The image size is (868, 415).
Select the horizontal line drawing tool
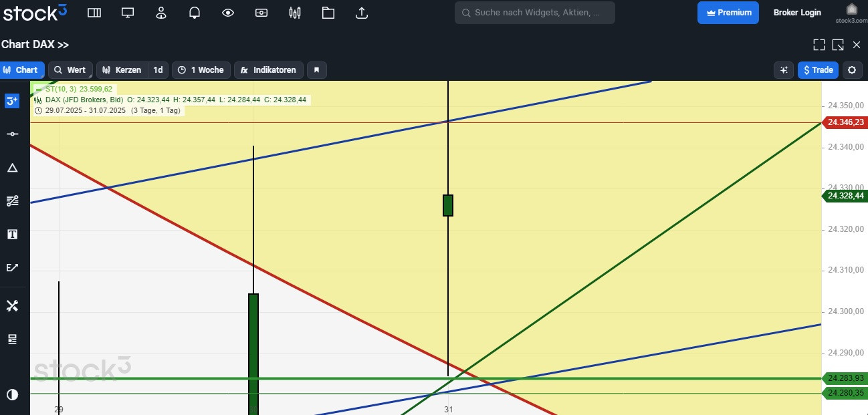pos(12,134)
